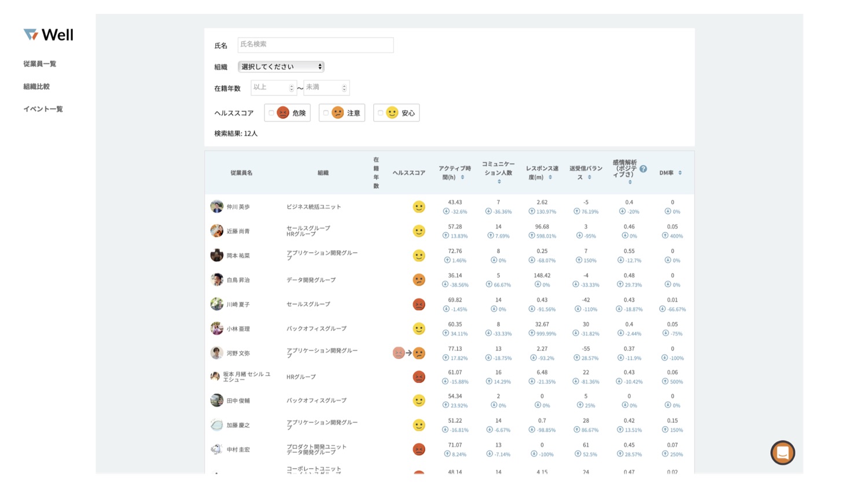The height and width of the screenshot is (488, 868).
Task: Enable the 注意 health score checkbox
Action: 326,113
